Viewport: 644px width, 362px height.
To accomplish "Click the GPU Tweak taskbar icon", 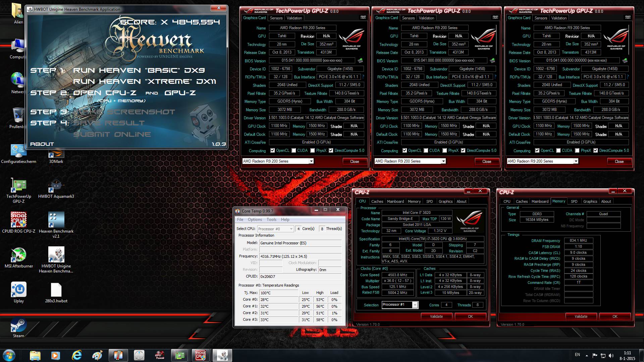I will 160,355.
